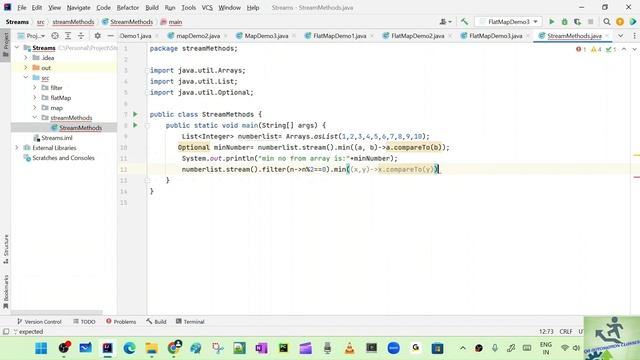640x360 pixels.
Task: Click the error count indicator
Action: tap(580, 49)
